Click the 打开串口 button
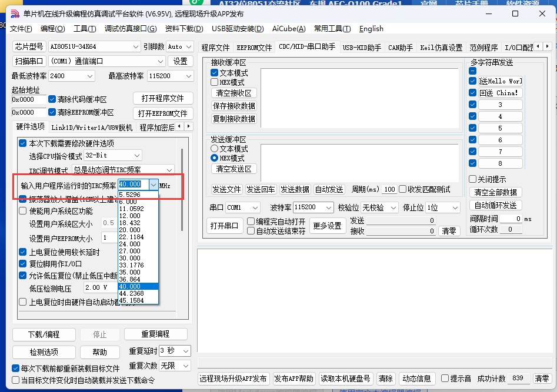557x392 pixels. 225,226
